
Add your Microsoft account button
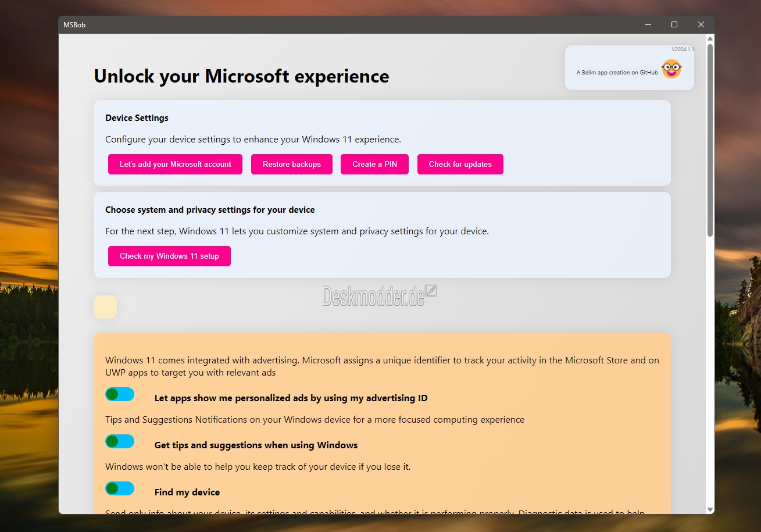click(x=175, y=164)
